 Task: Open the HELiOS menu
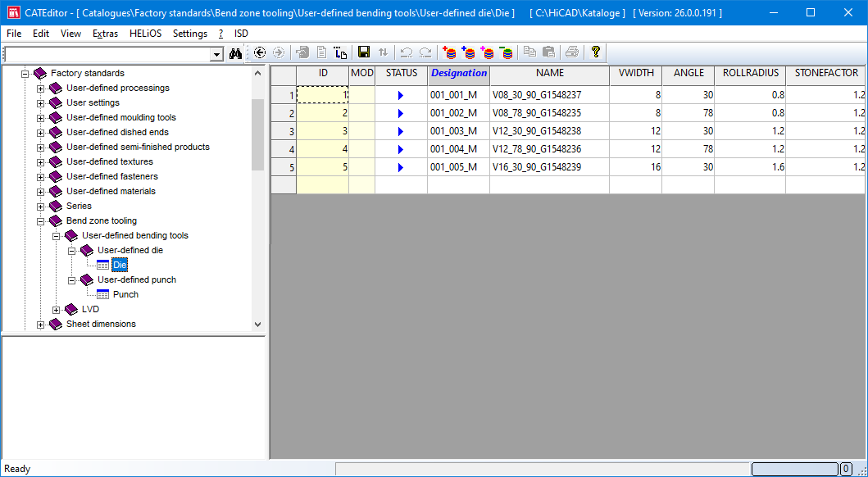(146, 34)
